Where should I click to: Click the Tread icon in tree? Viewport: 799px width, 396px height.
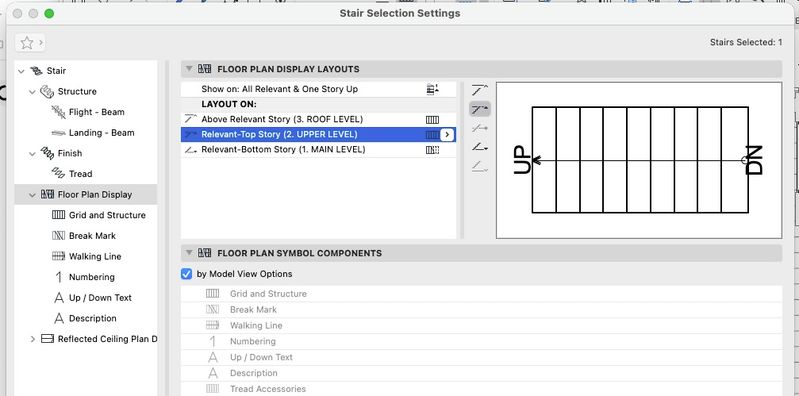pos(59,174)
